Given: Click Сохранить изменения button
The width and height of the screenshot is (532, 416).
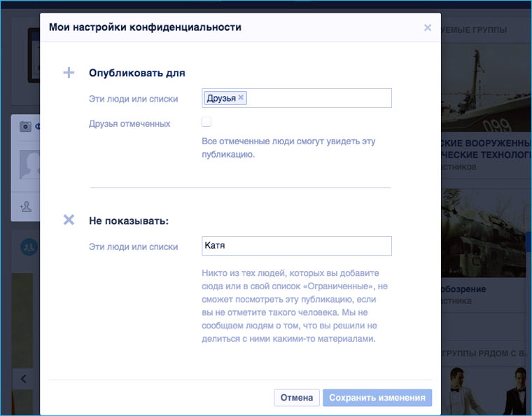Looking at the screenshot, I should tap(377, 398).
